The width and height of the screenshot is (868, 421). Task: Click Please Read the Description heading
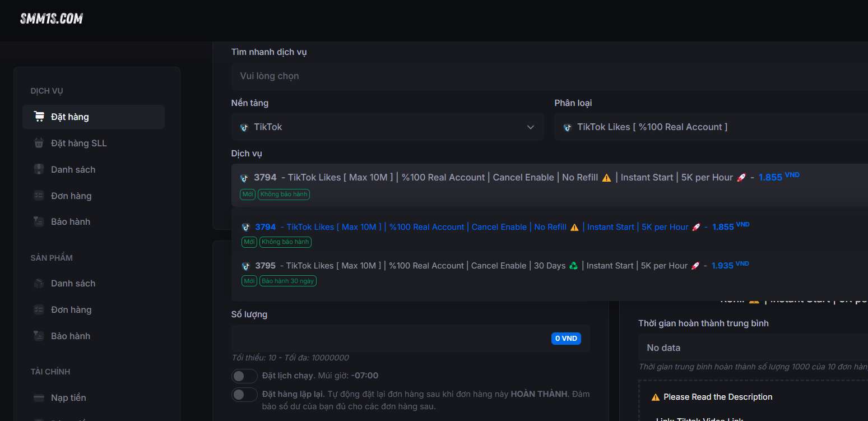pyautogui.click(x=718, y=397)
